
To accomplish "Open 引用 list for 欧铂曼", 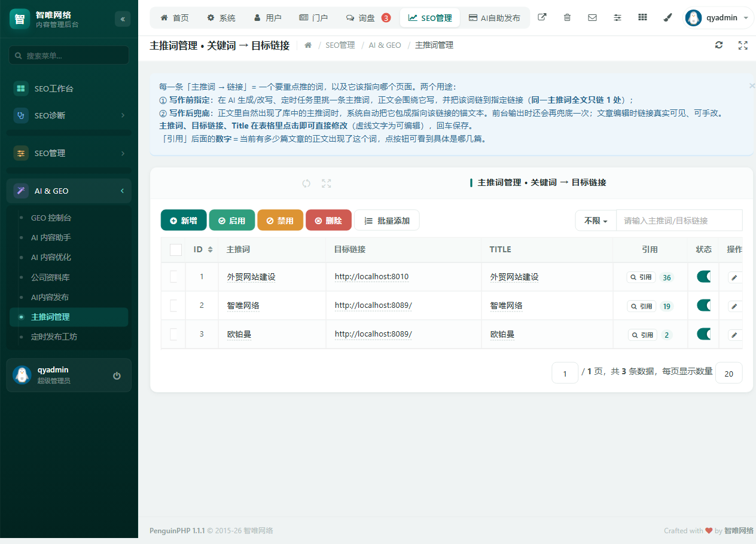I will point(642,335).
